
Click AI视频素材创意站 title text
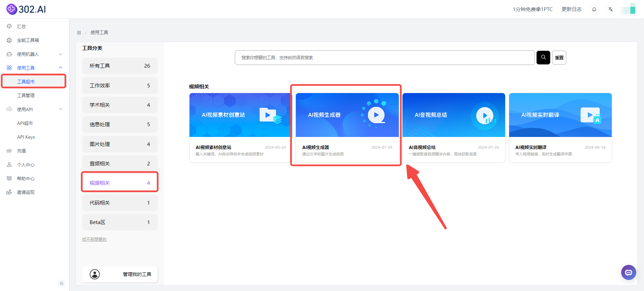point(213,147)
